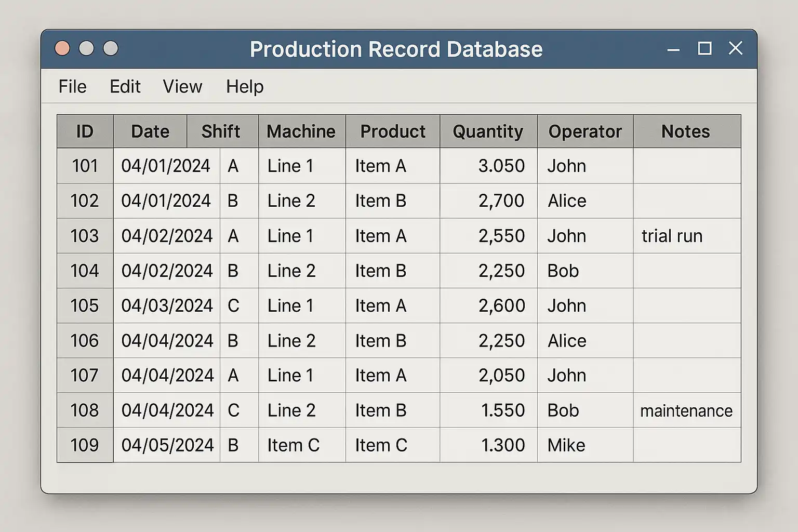
Task: Open the Help menu
Action: (245, 86)
